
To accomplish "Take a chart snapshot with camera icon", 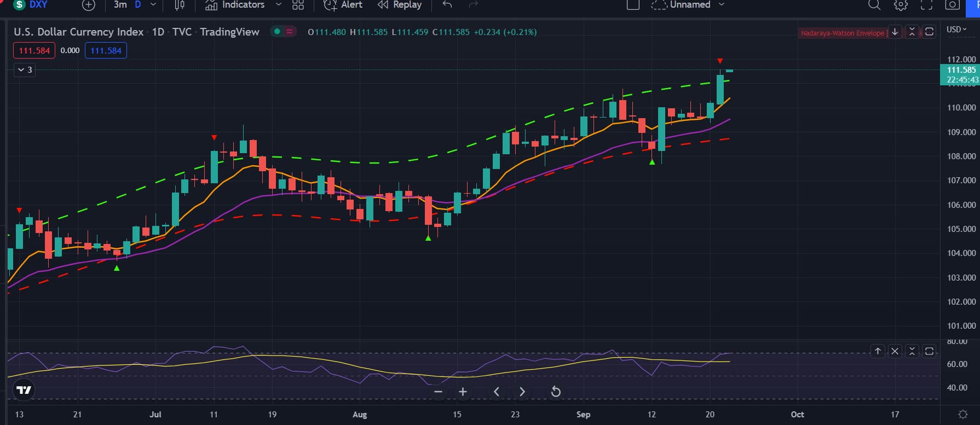I will click(x=953, y=5).
